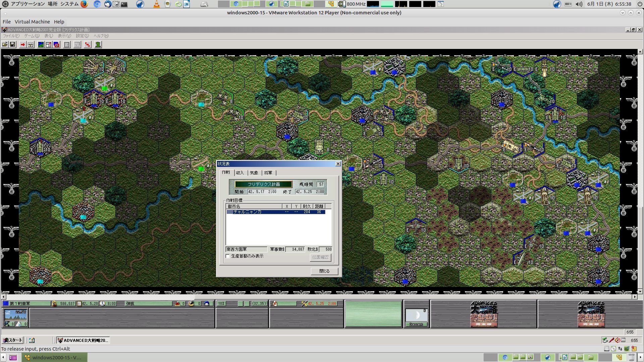Click the 残時間 value 57
This screenshot has width=644, height=362.
[321, 184]
